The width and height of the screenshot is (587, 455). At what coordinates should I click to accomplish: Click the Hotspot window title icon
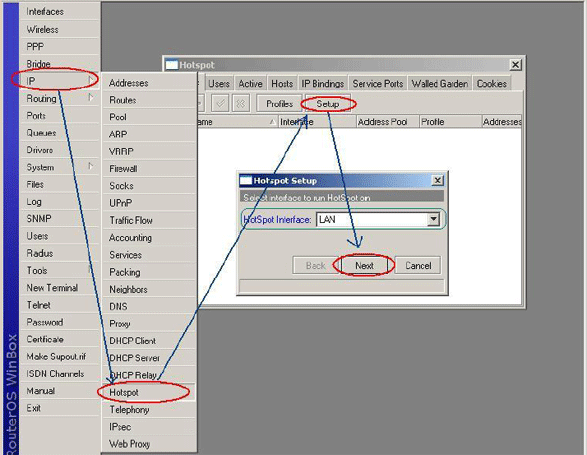tap(171, 65)
